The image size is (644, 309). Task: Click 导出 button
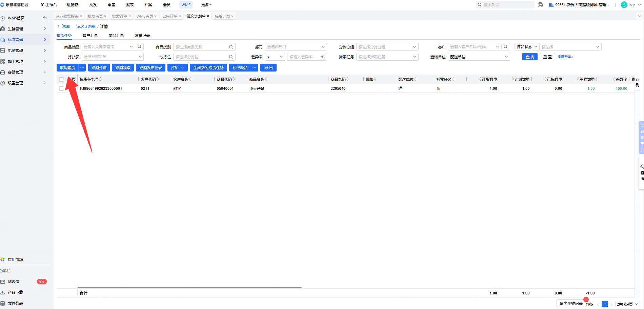click(268, 68)
